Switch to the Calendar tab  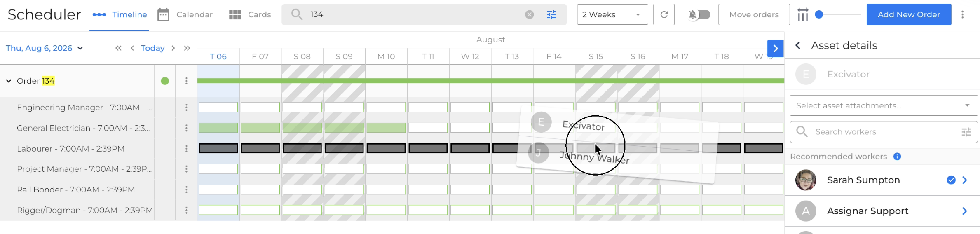[185, 15]
